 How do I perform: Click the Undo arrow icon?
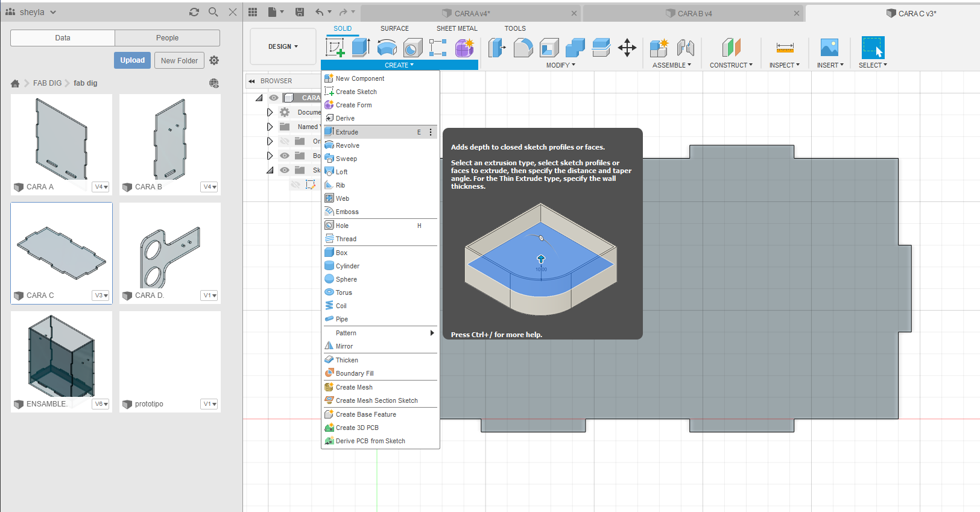coord(320,12)
